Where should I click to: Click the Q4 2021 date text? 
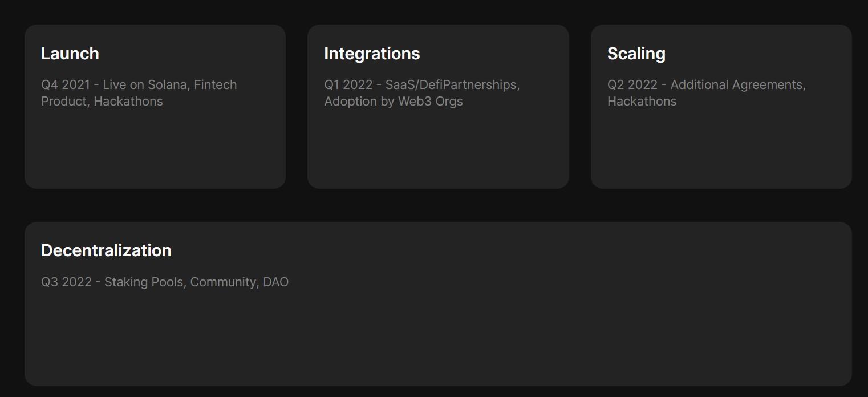click(66, 85)
